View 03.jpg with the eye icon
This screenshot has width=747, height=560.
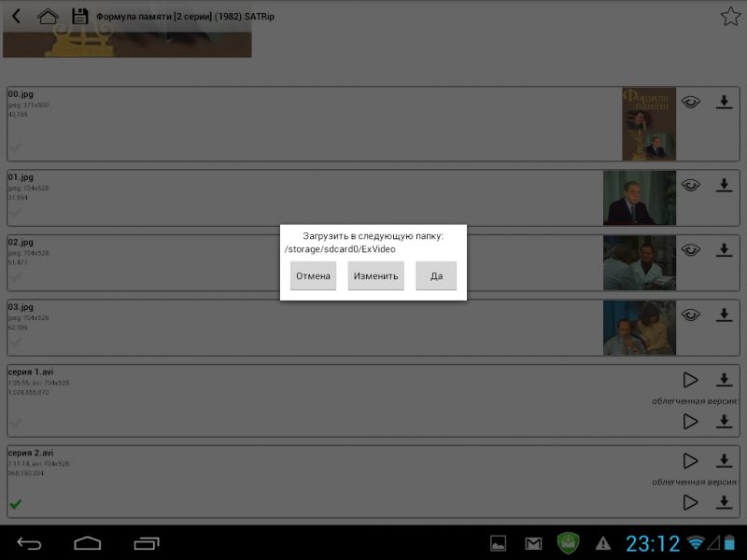click(x=690, y=315)
